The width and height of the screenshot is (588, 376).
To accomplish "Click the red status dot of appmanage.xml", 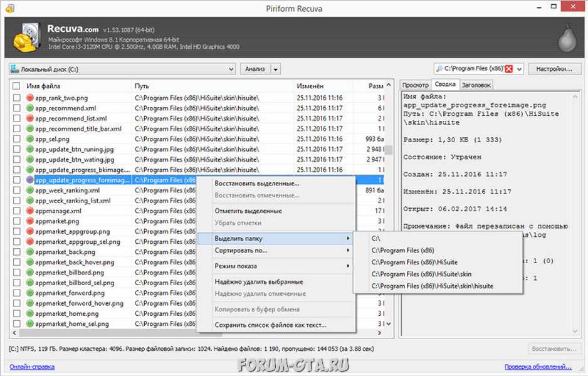I will coord(30,211).
